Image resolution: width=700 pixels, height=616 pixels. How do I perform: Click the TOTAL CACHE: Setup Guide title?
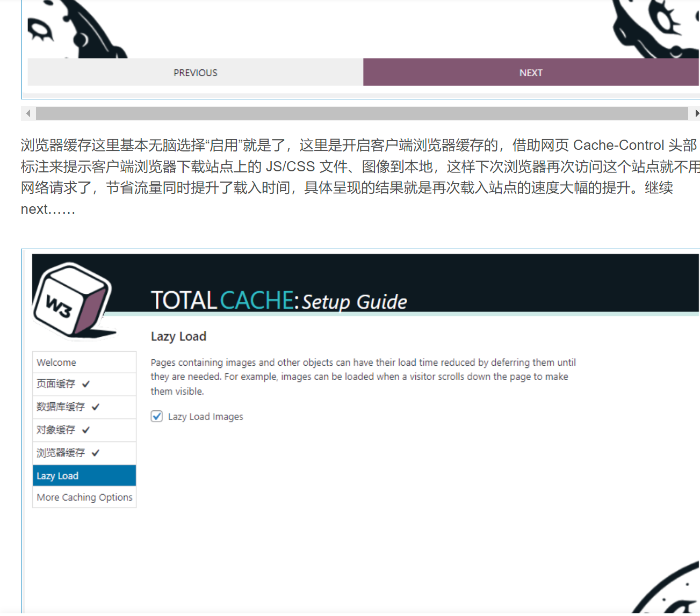tap(279, 301)
